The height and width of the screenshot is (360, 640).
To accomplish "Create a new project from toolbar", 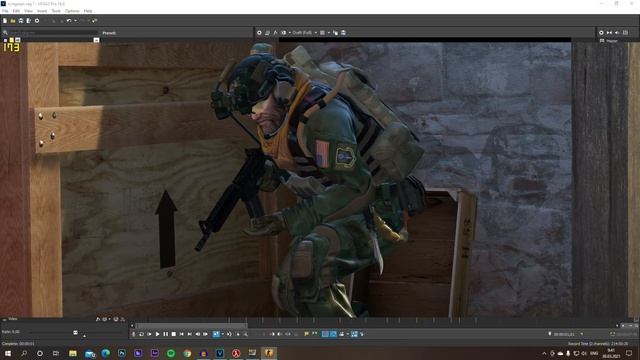I will [x=4, y=20].
